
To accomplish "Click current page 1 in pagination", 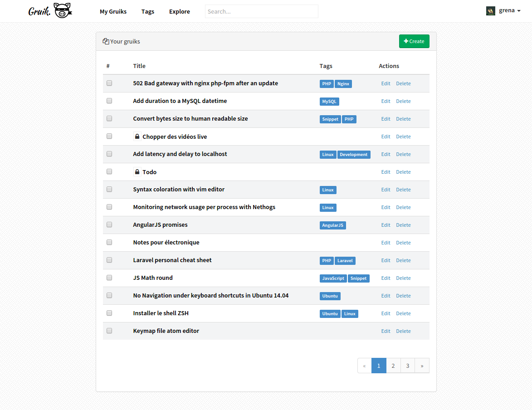I will 379,366.
